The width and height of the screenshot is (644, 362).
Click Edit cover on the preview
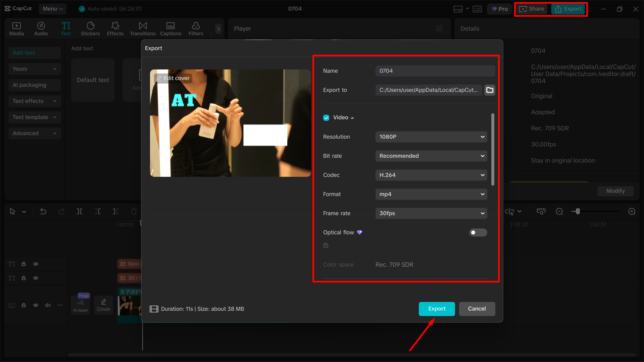173,78
